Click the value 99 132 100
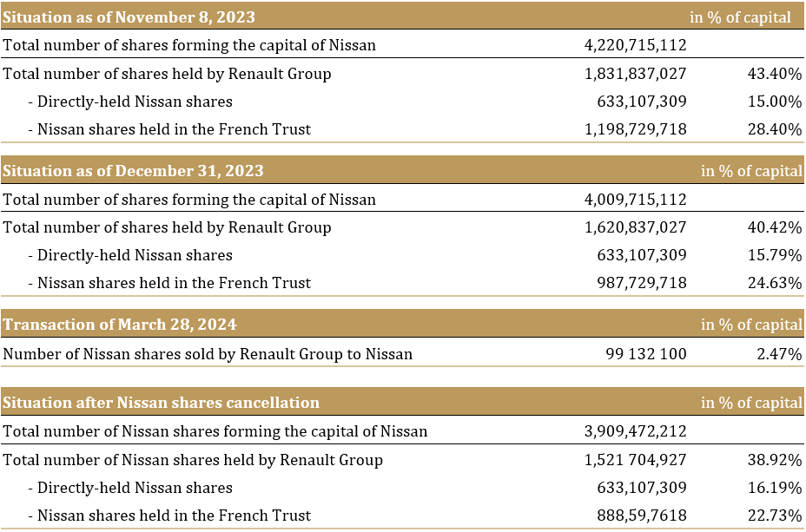 (x=646, y=354)
